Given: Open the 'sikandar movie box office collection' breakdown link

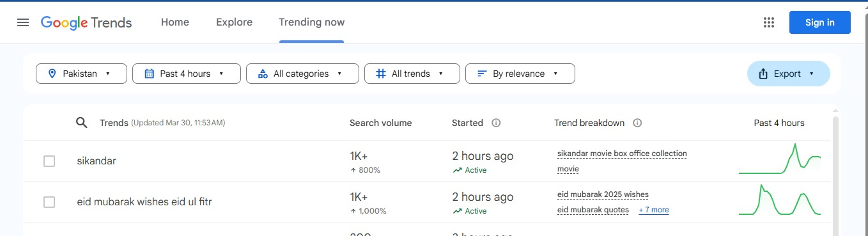Looking at the screenshot, I should coord(622,153).
